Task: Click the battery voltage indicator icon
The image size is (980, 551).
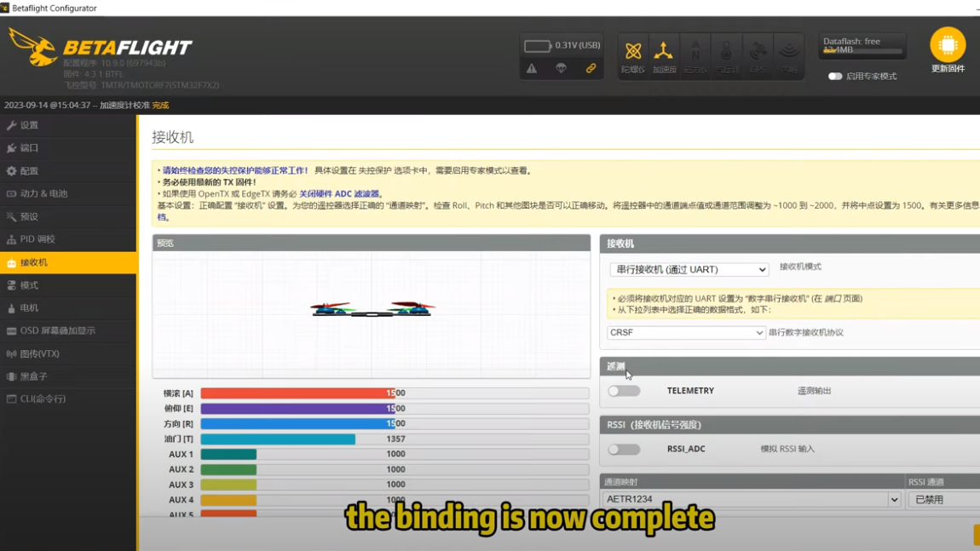Action: coord(537,46)
